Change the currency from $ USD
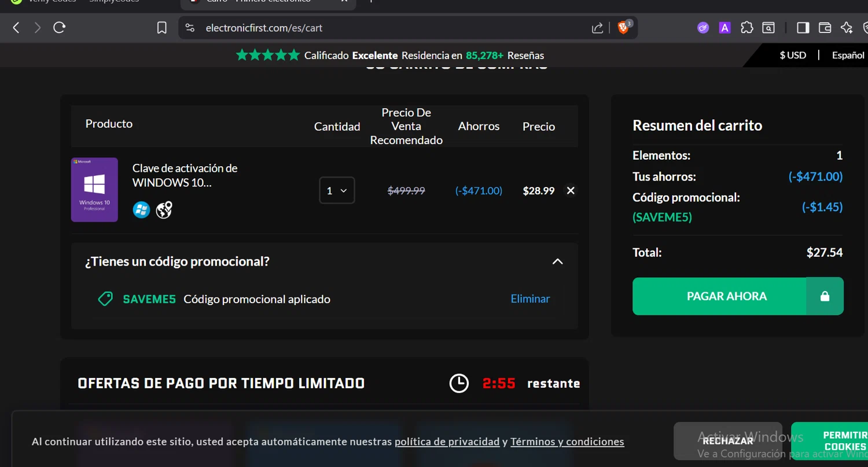 click(x=793, y=55)
